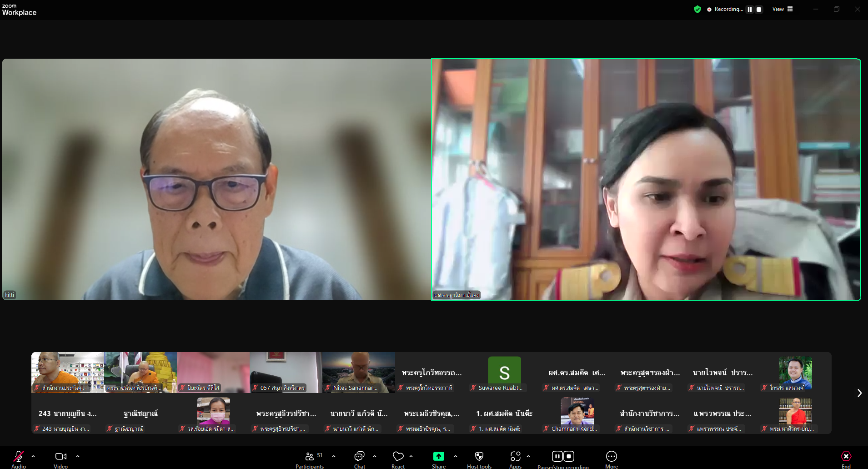This screenshot has height=469, width=868.
Task: Click the End meeting button
Action: point(846,457)
